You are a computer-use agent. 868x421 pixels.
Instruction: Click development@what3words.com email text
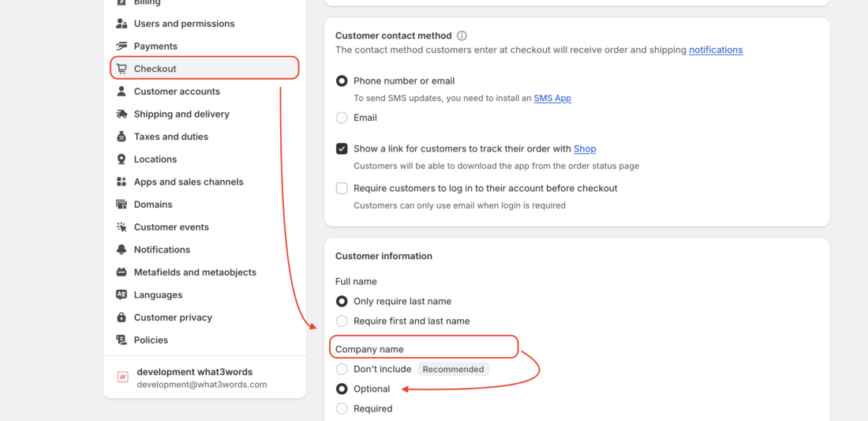202,385
